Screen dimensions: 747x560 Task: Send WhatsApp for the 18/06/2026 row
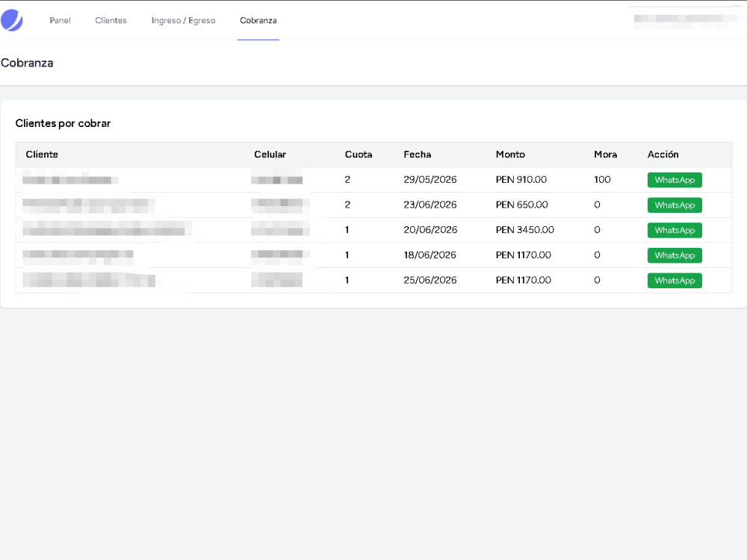tap(675, 255)
